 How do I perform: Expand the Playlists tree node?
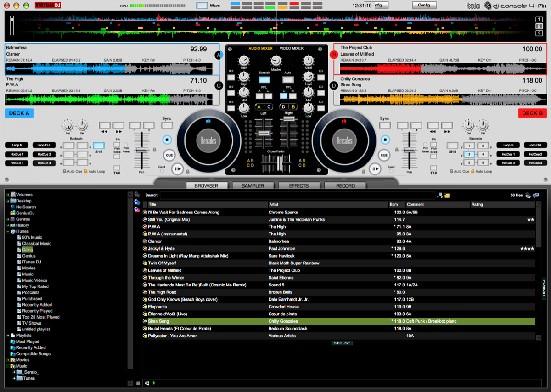(x=8, y=336)
